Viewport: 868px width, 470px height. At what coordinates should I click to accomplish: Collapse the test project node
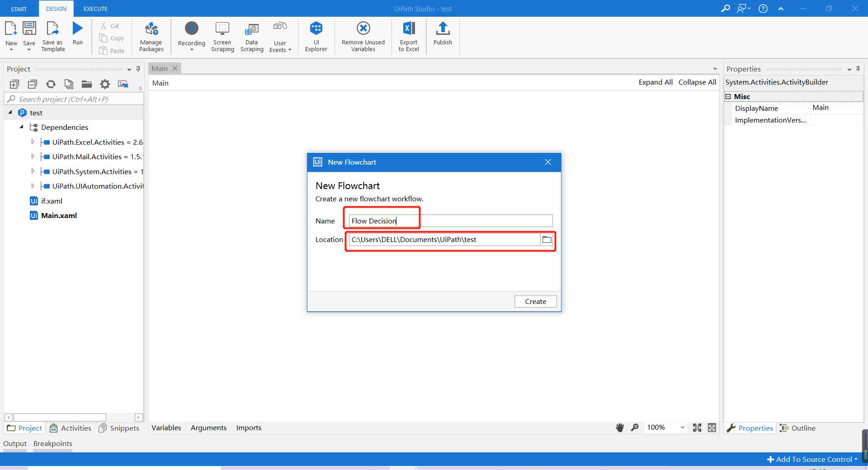click(10, 113)
